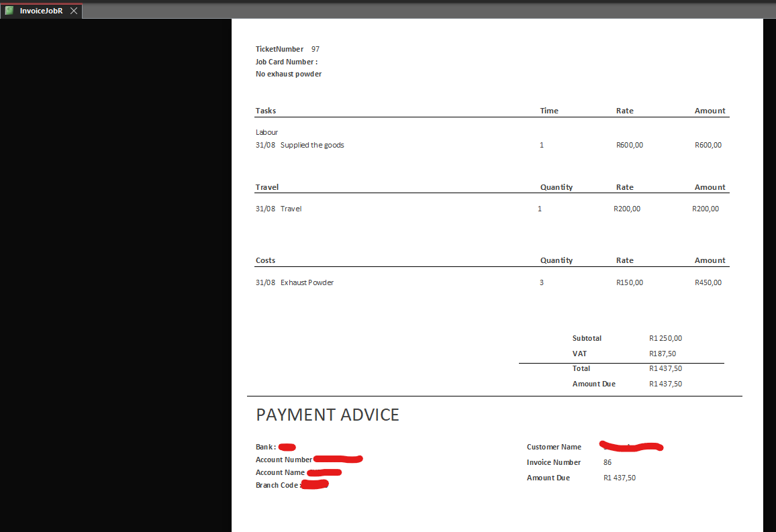Select the InvoiceJobR report tab
776x532 pixels.
coord(41,11)
